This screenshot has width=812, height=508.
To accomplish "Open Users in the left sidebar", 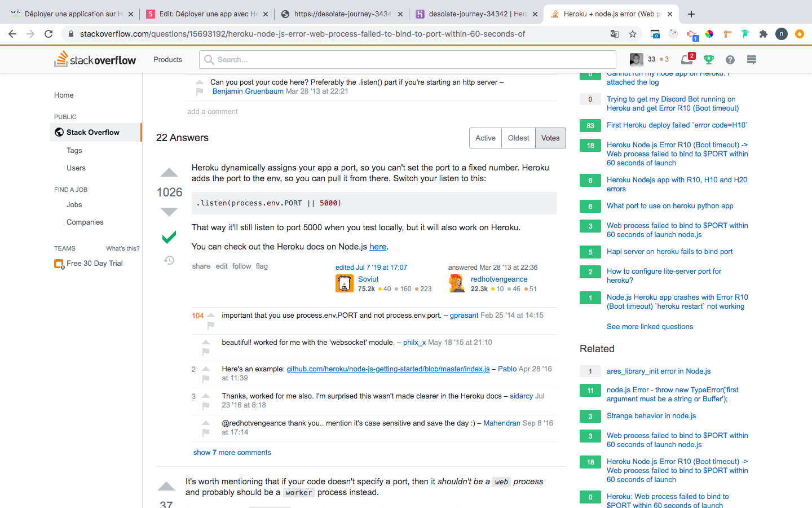I will tap(76, 168).
